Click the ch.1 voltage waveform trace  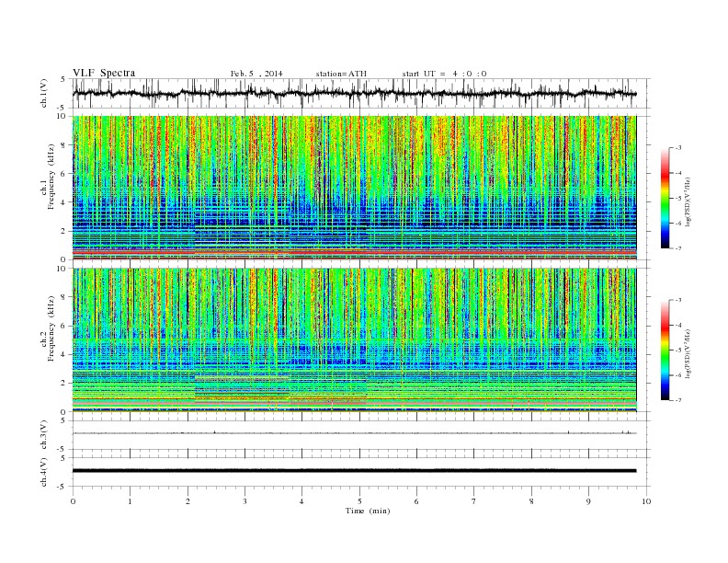coord(354,93)
